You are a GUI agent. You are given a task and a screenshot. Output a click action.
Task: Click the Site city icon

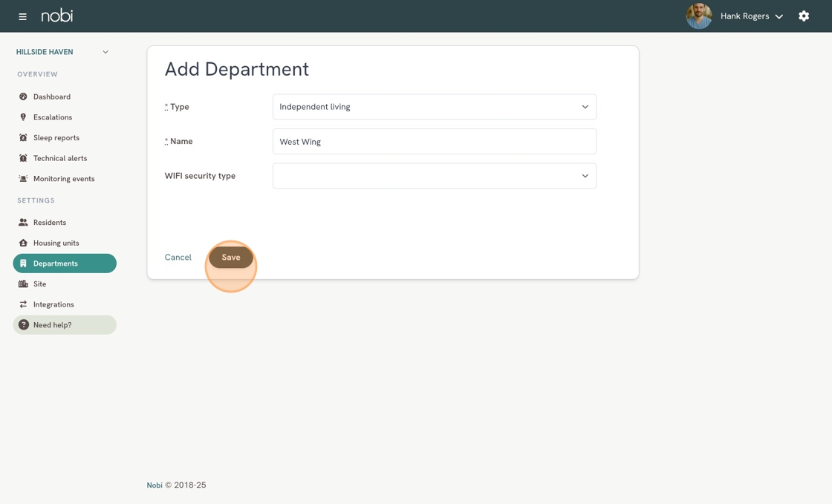[23, 284]
